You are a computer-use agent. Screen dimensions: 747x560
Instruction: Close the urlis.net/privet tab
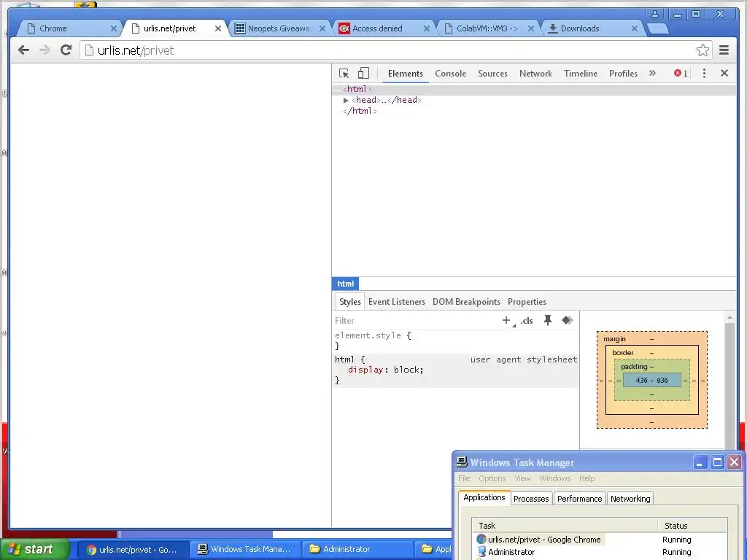pos(217,28)
